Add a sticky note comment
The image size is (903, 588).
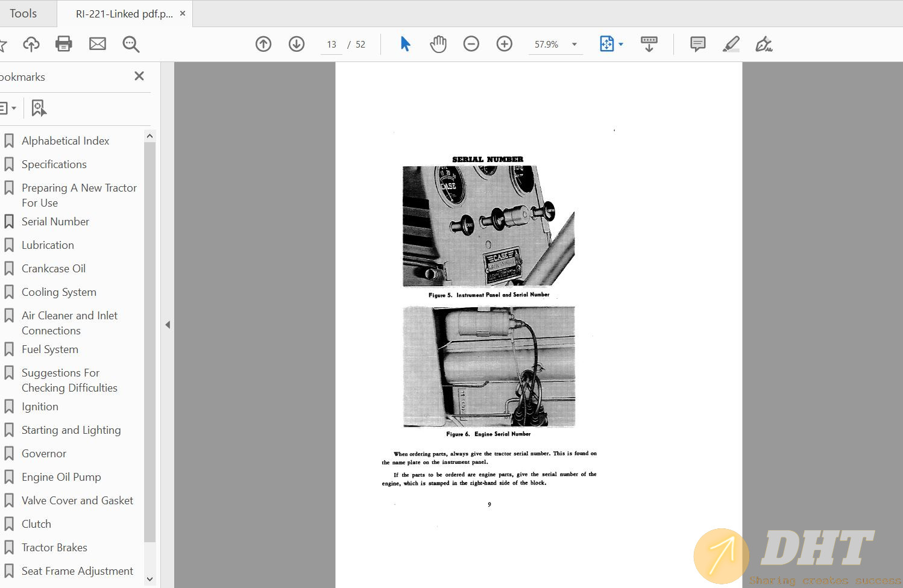(x=698, y=44)
